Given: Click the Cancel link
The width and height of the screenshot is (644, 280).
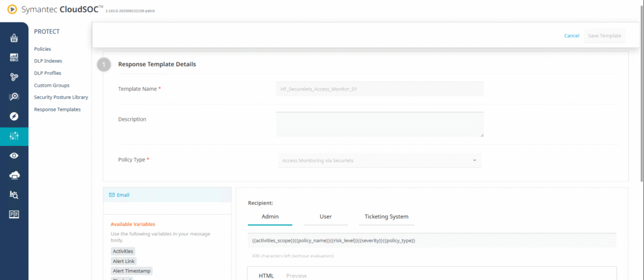Looking at the screenshot, I should 572,36.
